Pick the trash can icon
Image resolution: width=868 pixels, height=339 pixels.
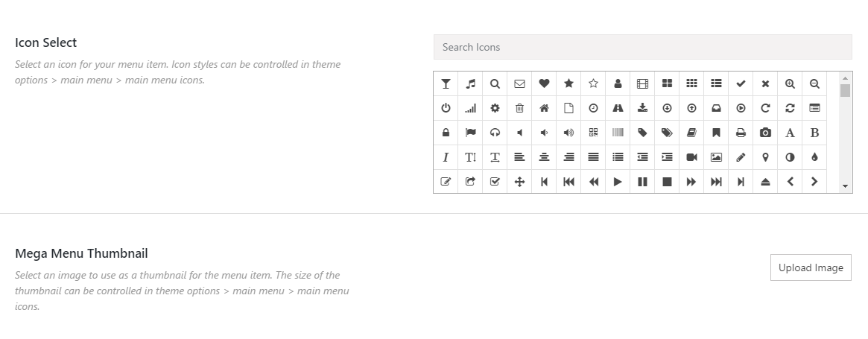point(519,108)
